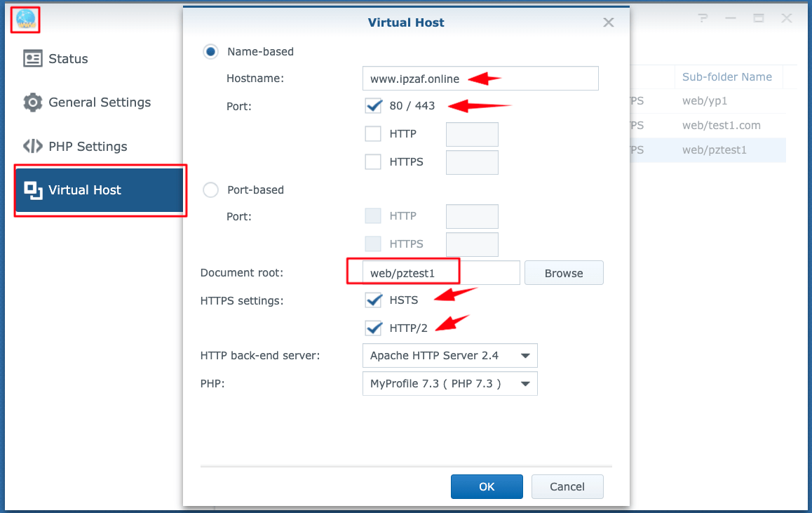Image resolution: width=812 pixels, height=513 pixels.
Task: Click the Web Station application icon
Action: (x=25, y=20)
